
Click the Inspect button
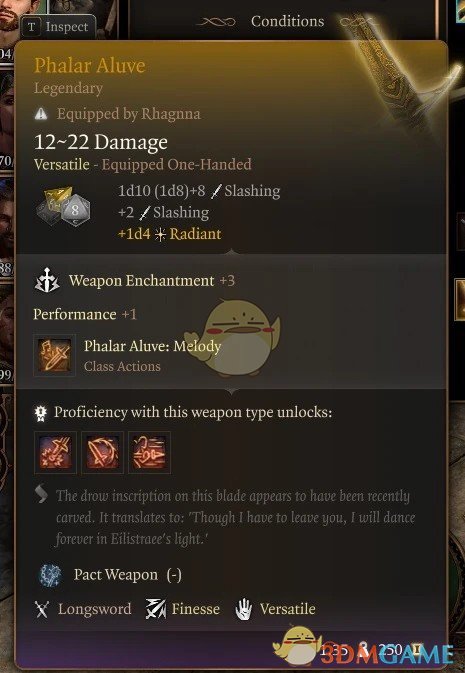[58, 27]
